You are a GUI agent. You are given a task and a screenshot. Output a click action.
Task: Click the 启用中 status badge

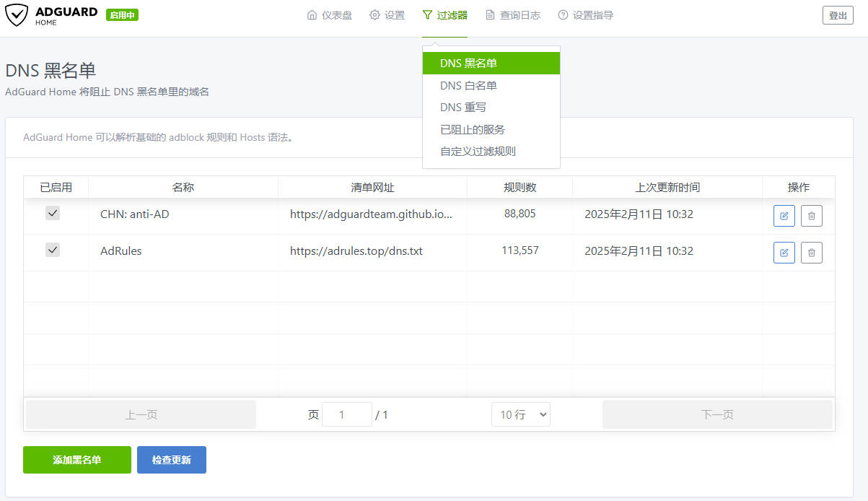(x=122, y=15)
